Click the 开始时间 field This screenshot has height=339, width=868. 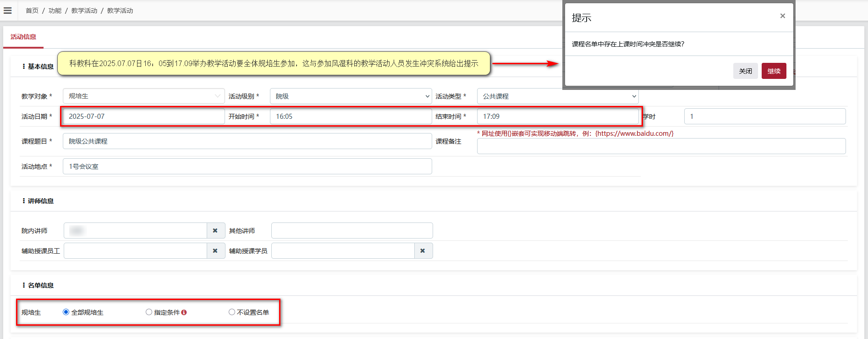click(x=351, y=117)
